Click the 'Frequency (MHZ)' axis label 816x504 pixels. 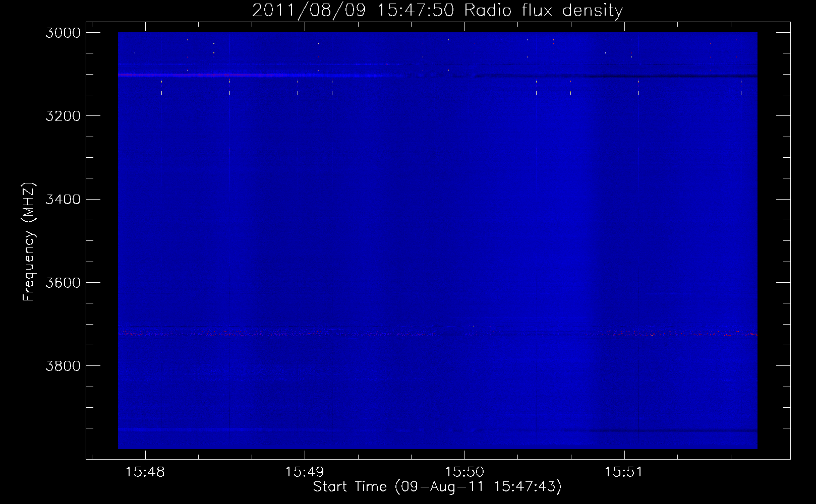click(x=29, y=242)
